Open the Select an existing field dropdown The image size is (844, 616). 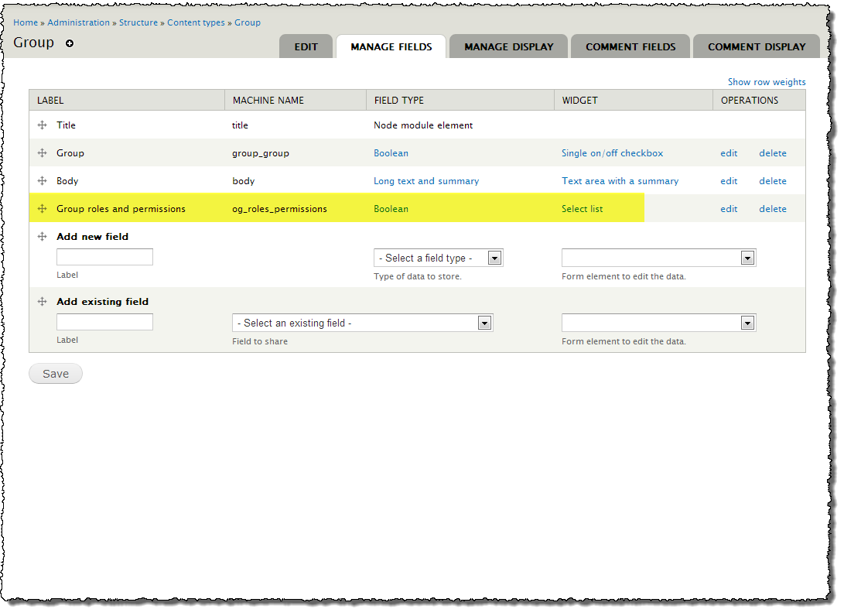pos(362,323)
